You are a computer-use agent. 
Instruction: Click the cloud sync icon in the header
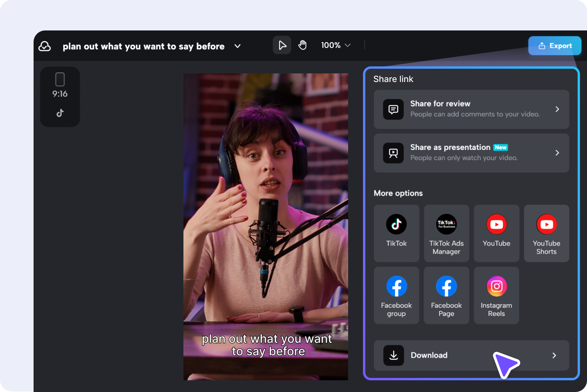coord(44,46)
